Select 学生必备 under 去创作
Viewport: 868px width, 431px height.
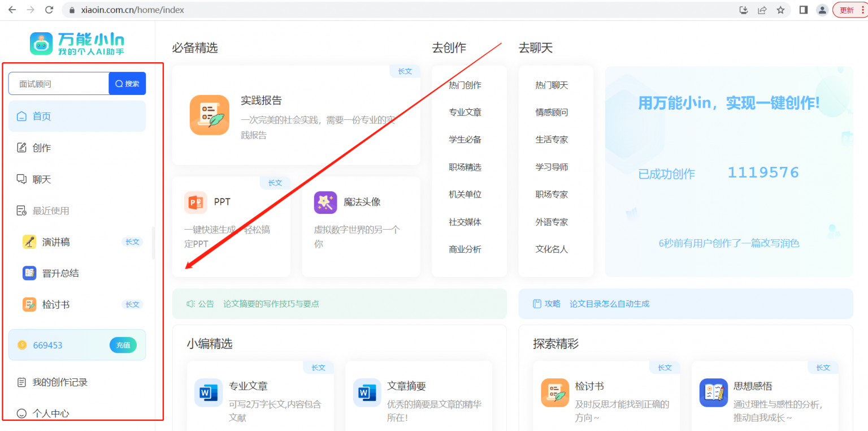tap(465, 140)
